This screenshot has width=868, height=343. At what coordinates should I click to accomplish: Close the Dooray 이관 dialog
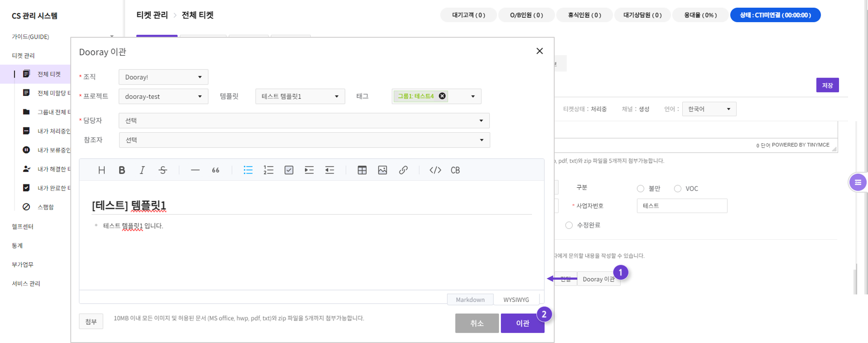(x=539, y=51)
